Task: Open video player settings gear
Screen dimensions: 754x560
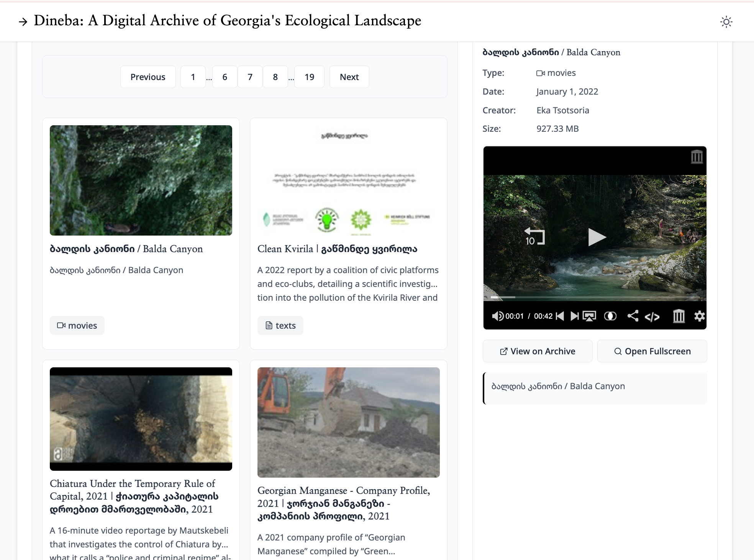Action: tap(699, 316)
